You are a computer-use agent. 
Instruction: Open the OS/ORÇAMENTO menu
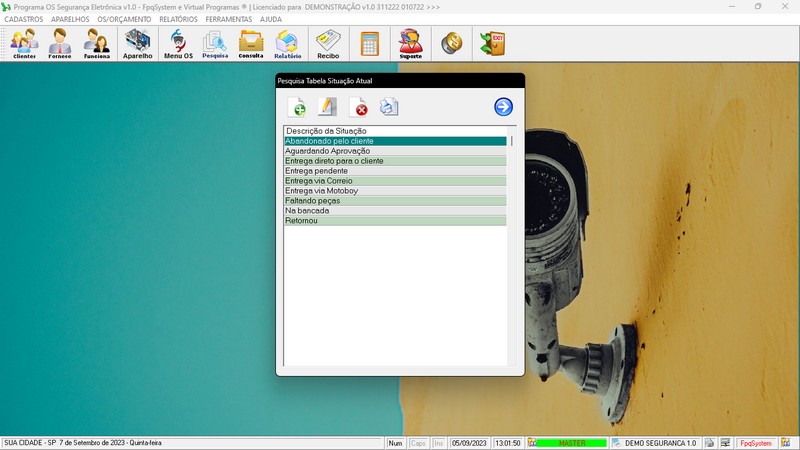124,19
